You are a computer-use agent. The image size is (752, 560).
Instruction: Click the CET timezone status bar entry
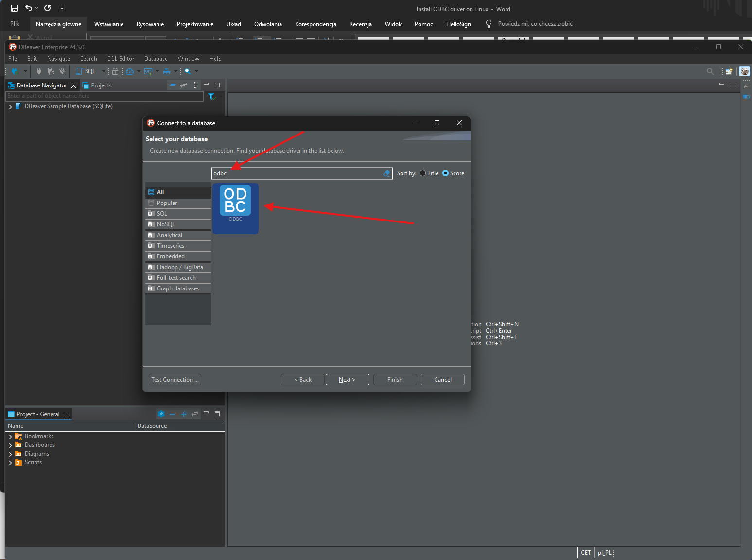pyautogui.click(x=586, y=553)
